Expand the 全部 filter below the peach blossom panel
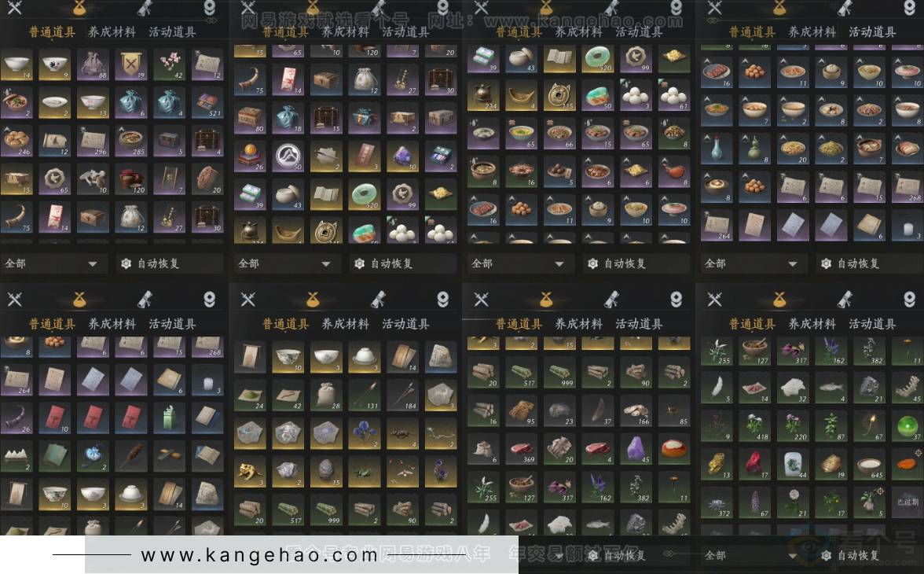This screenshot has width=924, height=574. [x=52, y=263]
